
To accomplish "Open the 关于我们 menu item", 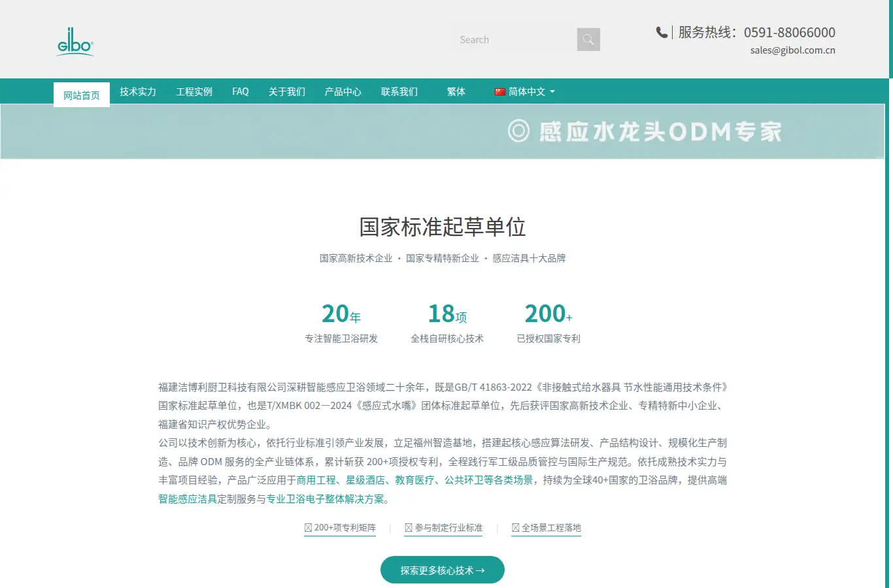I will tap(287, 91).
